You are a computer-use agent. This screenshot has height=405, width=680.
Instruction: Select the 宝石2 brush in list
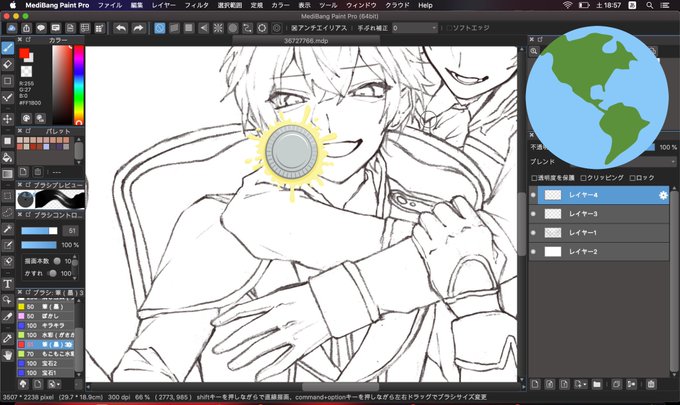click(x=46, y=363)
